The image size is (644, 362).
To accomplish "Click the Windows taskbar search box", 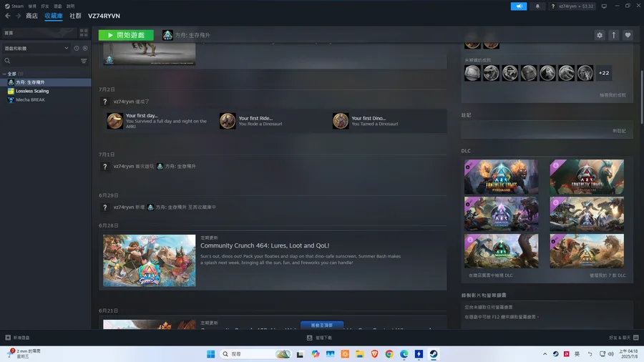I will pyautogui.click(x=256, y=354).
